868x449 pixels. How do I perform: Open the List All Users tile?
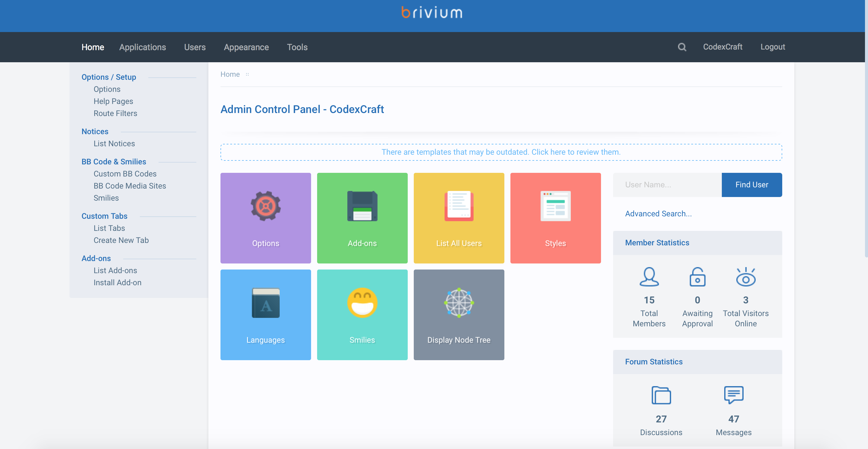(x=458, y=218)
